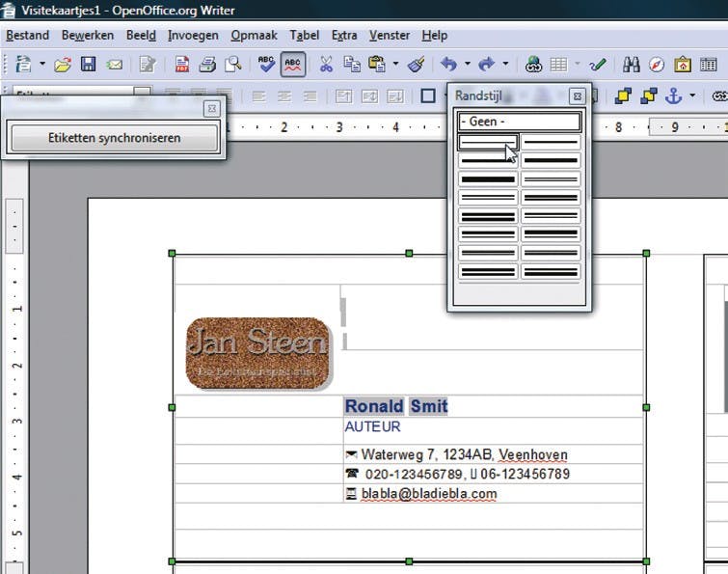
Task: Open Find & Replace binoculars icon
Action: click(x=632, y=65)
